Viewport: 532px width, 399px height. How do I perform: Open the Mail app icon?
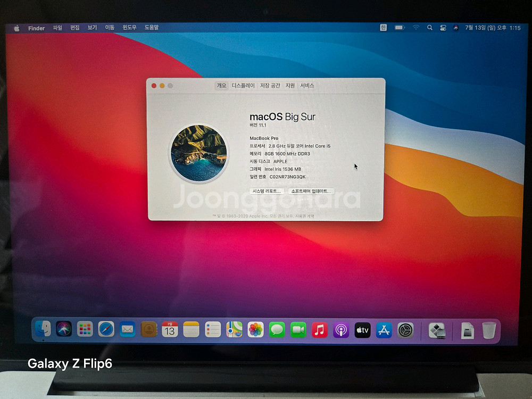(x=128, y=329)
